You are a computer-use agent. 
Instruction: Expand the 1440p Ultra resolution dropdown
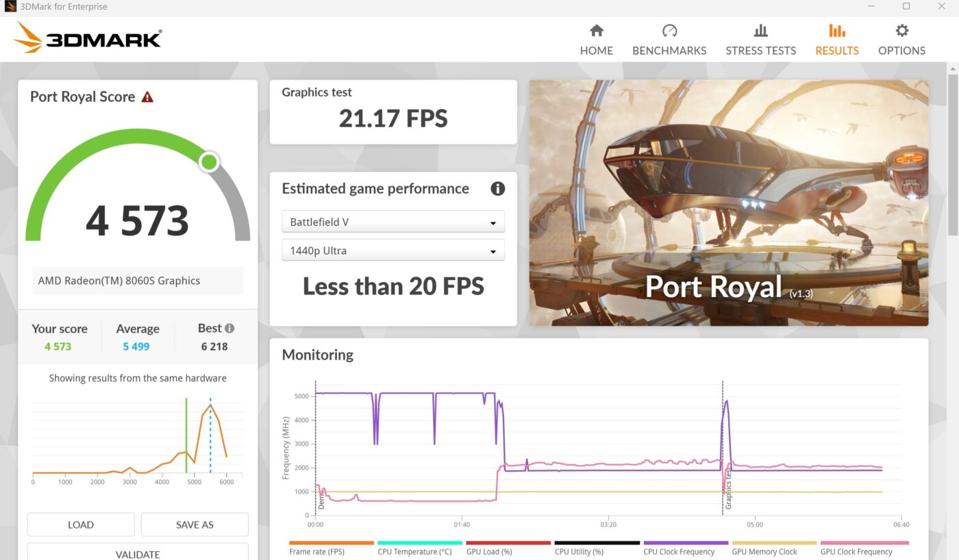tap(393, 251)
